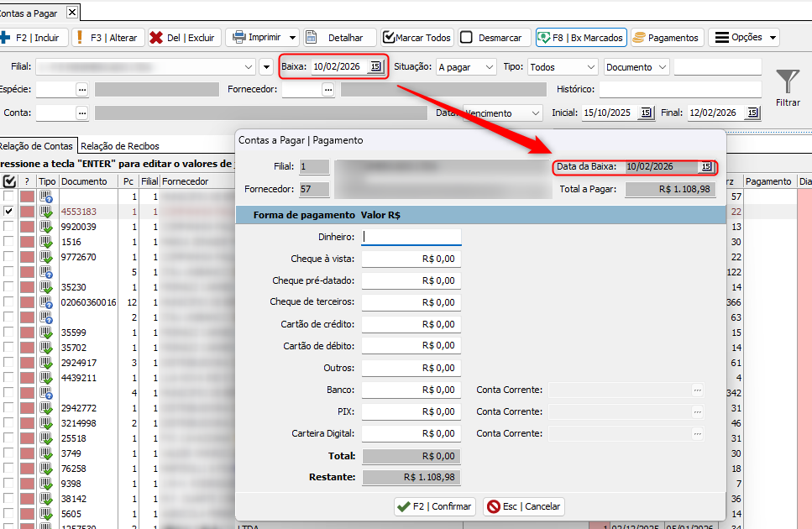
Task: Open calendar for Inicial date field
Action: click(x=645, y=113)
